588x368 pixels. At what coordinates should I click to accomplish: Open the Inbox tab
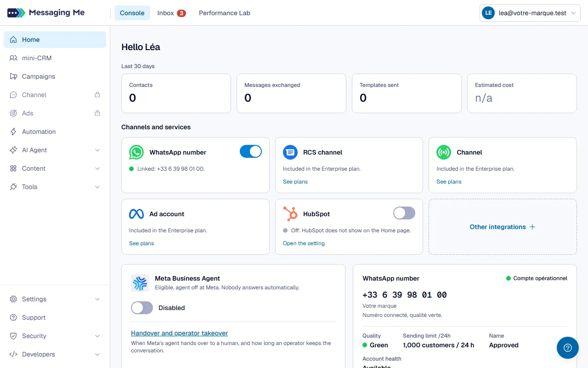[171, 13]
